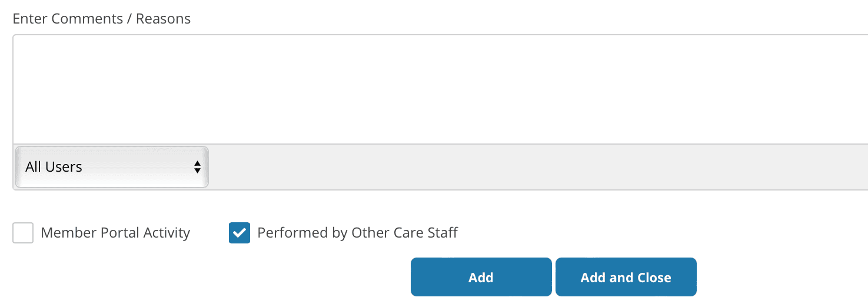Click the white checkmark icon in blue checkbox
This screenshot has height=304, width=868.
coord(240,233)
